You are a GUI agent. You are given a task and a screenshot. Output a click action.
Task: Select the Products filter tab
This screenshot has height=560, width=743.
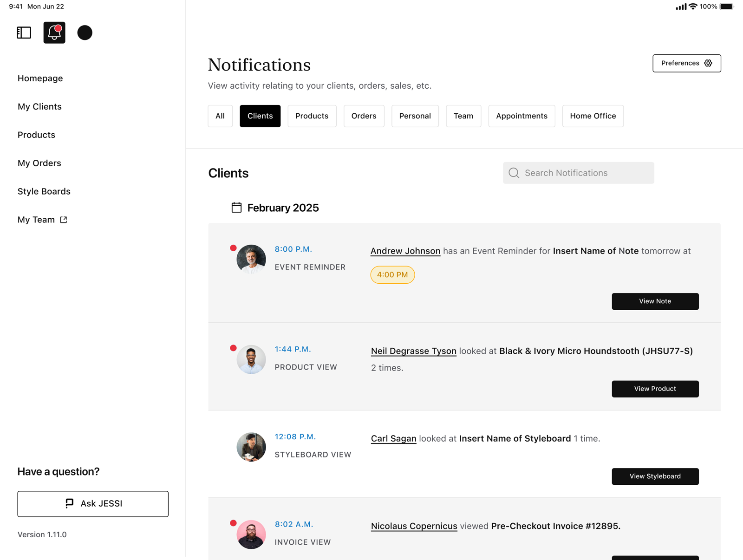(x=312, y=116)
